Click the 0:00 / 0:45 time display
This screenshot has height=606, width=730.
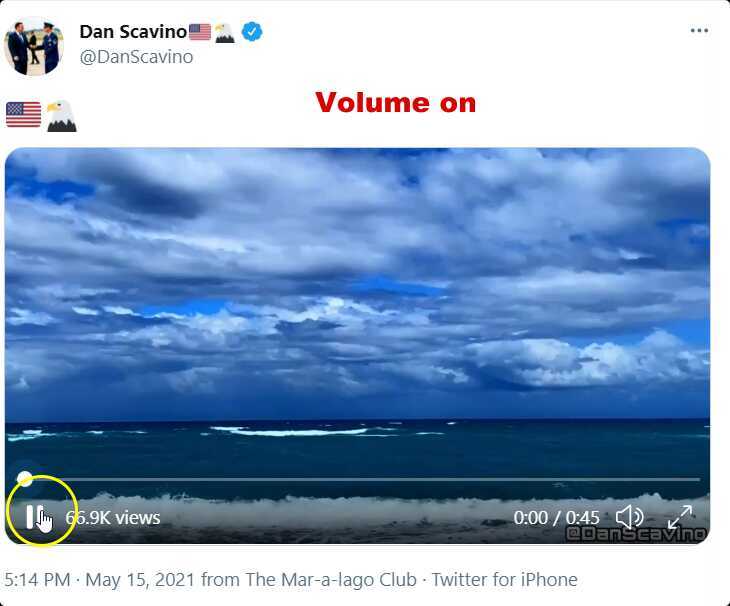pyautogui.click(x=556, y=518)
